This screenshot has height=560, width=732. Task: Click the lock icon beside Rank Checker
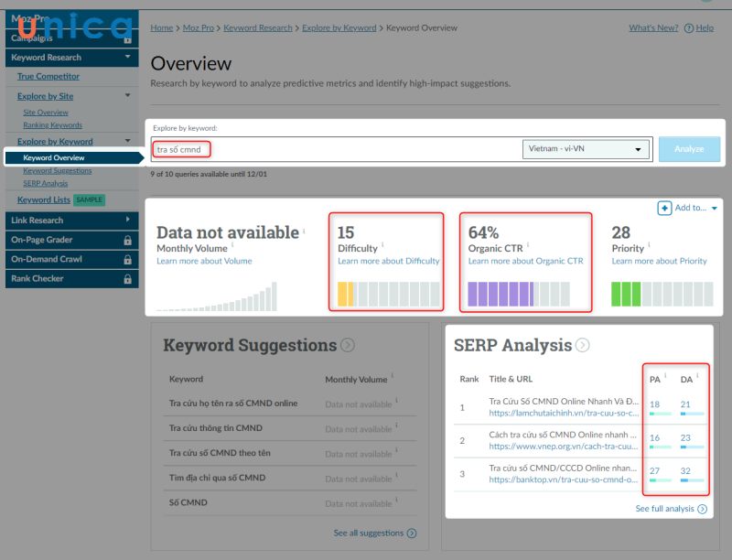[127, 278]
